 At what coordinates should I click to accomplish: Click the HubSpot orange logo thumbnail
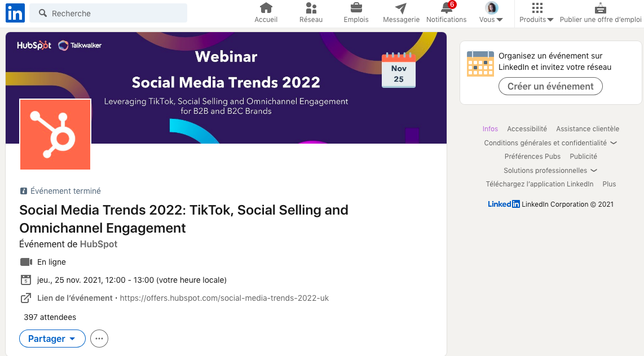(x=55, y=134)
